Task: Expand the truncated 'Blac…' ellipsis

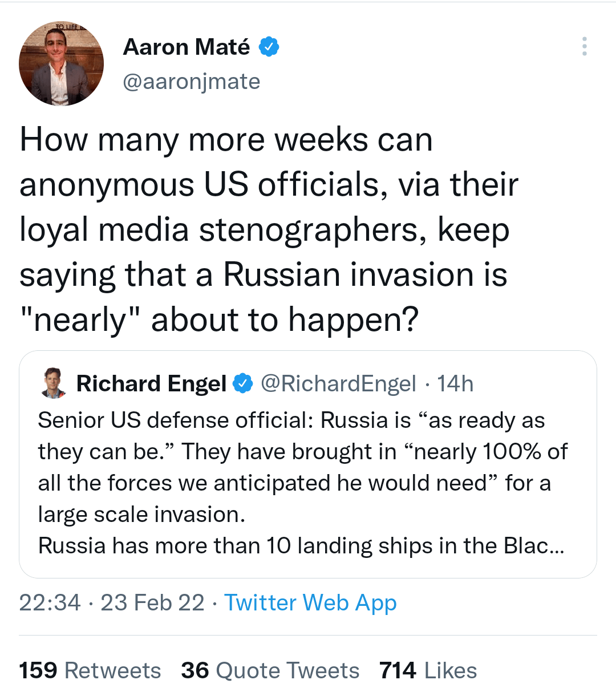Action: pos(554,546)
